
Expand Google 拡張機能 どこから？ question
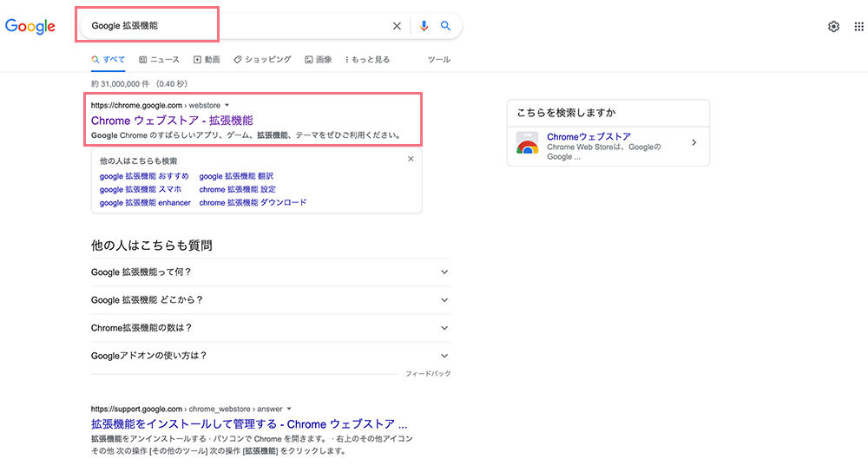click(271, 300)
